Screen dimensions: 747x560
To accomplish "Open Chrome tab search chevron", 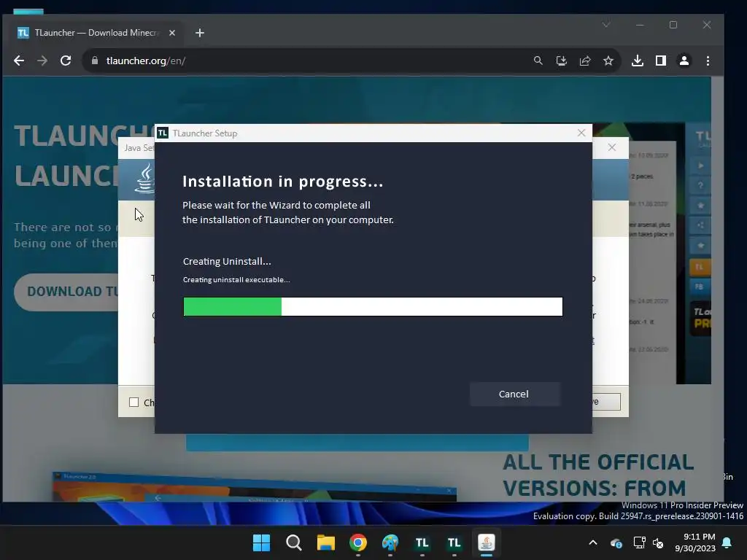I will tap(606, 25).
